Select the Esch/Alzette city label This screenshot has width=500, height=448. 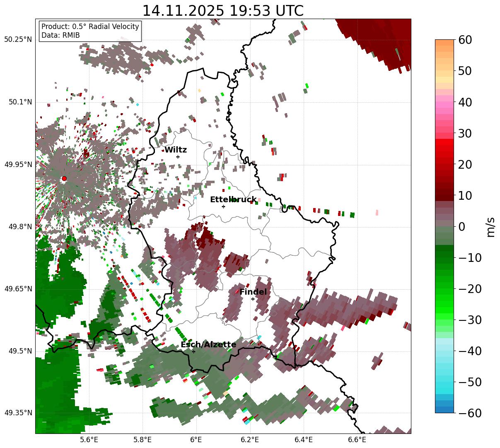click(208, 345)
